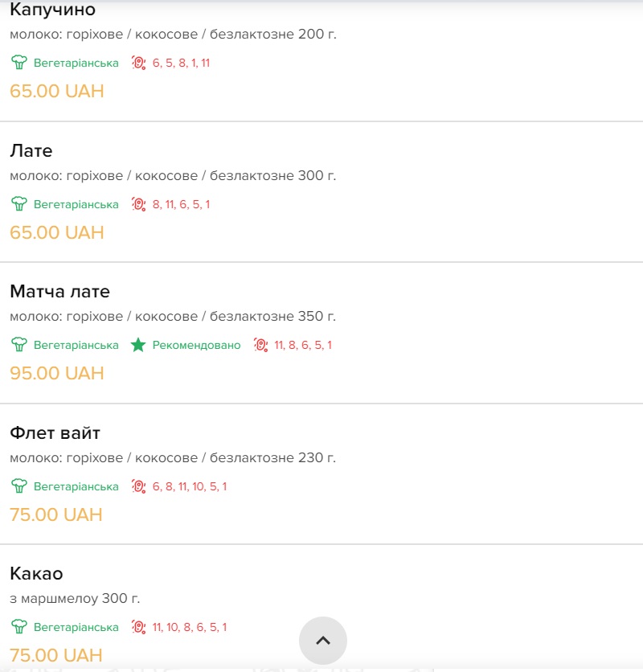643x672 pixels.
Task: Click the 75.00 UAH price of Флет вайт
Action: (x=56, y=514)
